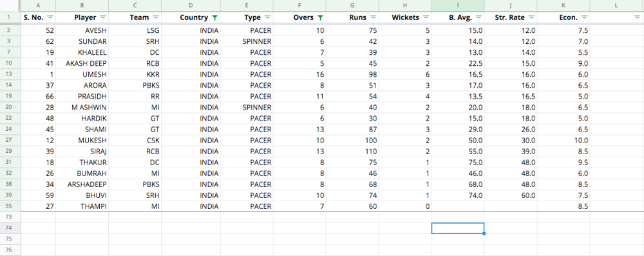Click the BUMRAH player cell
The width and height of the screenshot is (644, 256).
(x=82, y=173)
